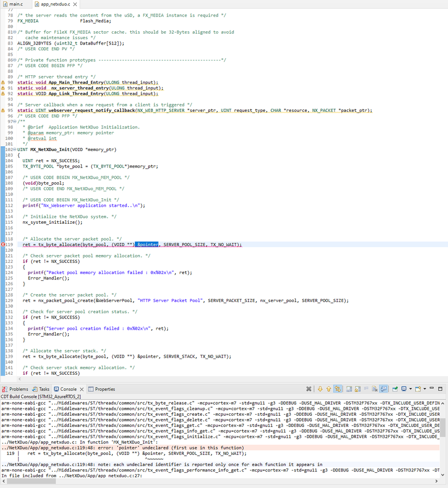448x488 pixels.
Task: Click the console horizontal scrollbar thumb
Action: [x=31, y=481]
